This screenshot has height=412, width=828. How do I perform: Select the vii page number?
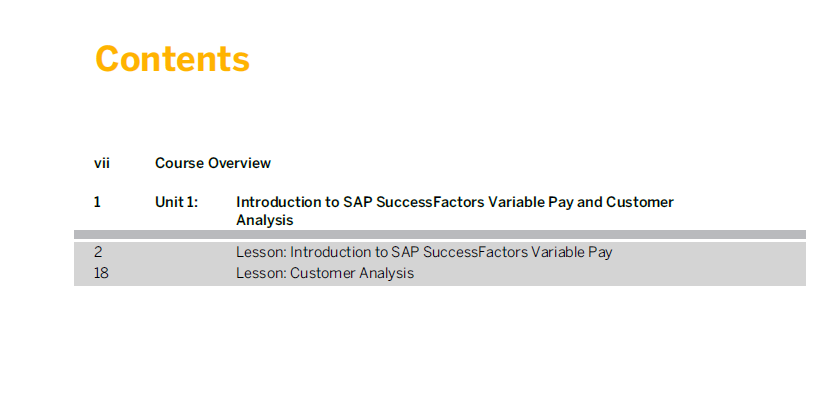coord(102,163)
